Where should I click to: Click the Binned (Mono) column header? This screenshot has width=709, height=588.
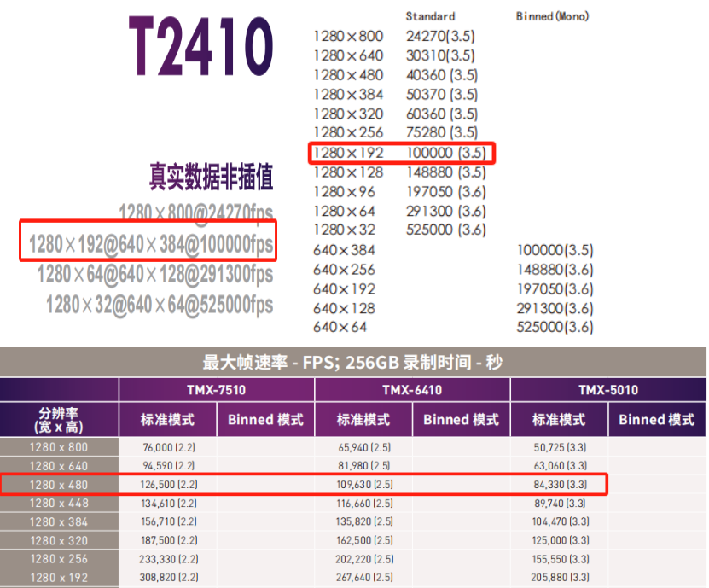[x=552, y=16]
